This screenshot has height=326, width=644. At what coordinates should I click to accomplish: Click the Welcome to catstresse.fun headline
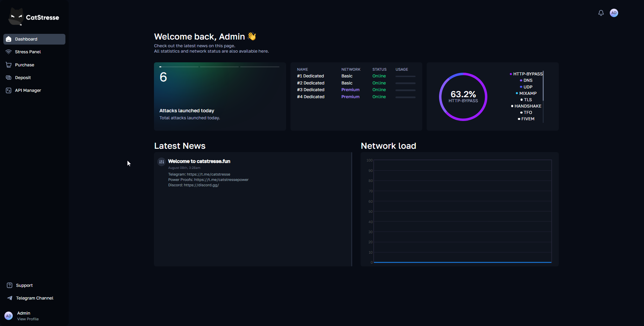pyautogui.click(x=199, y=161)
